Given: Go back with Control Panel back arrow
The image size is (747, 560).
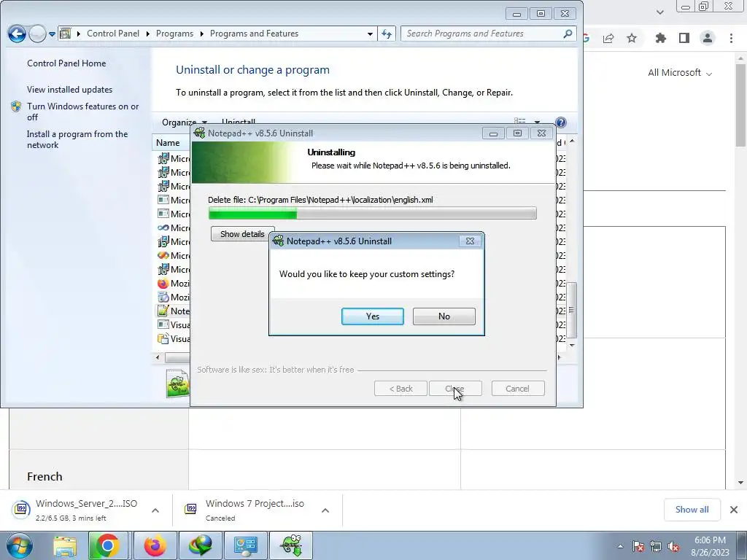Looking at the screenshot, I should (x=17, y=34).
